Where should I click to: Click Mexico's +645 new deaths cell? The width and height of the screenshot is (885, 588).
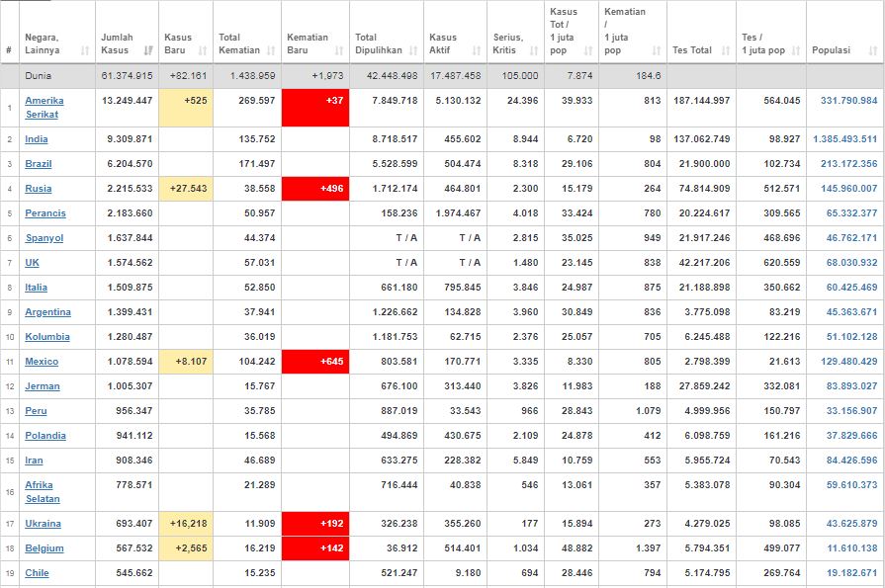(315, 362)
